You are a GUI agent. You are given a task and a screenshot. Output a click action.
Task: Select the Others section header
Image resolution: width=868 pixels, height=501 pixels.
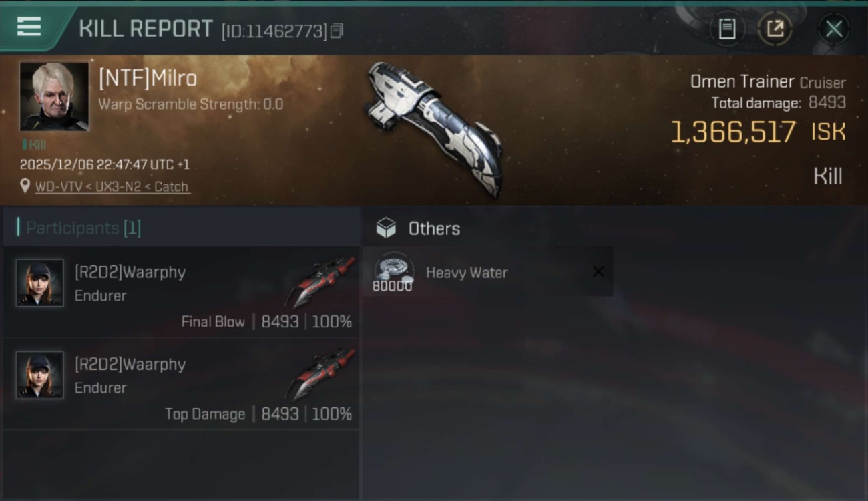click(x=434, y=228)
